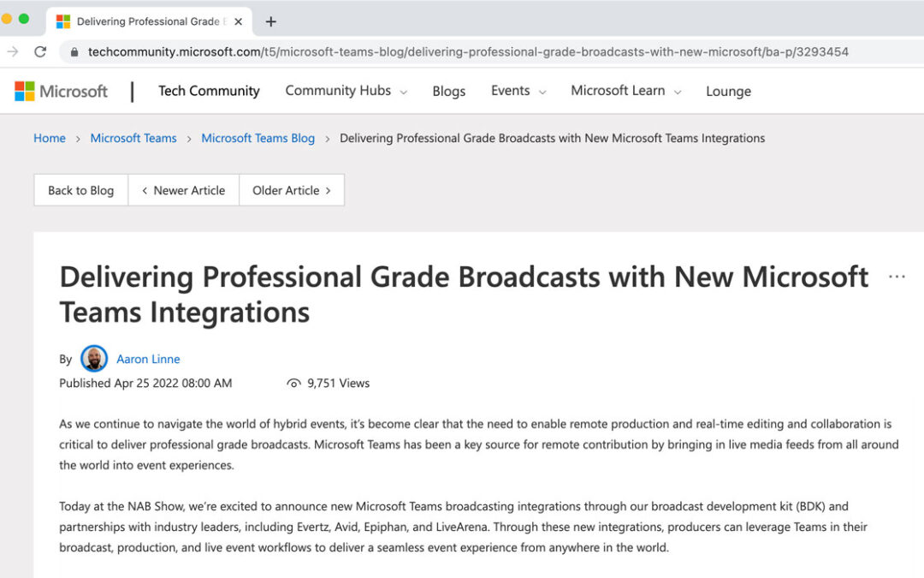Click the 9,751 Views count
924x578 pixels.
[338, 384]
